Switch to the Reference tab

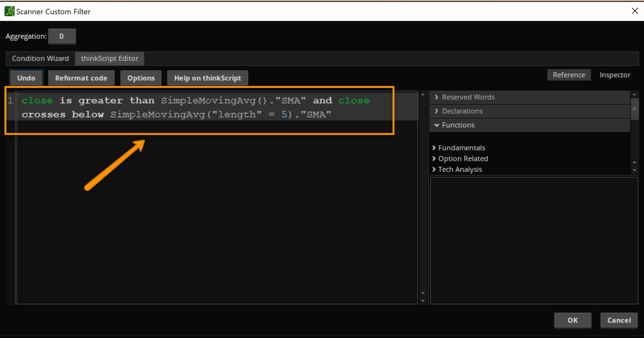(569, 75)
